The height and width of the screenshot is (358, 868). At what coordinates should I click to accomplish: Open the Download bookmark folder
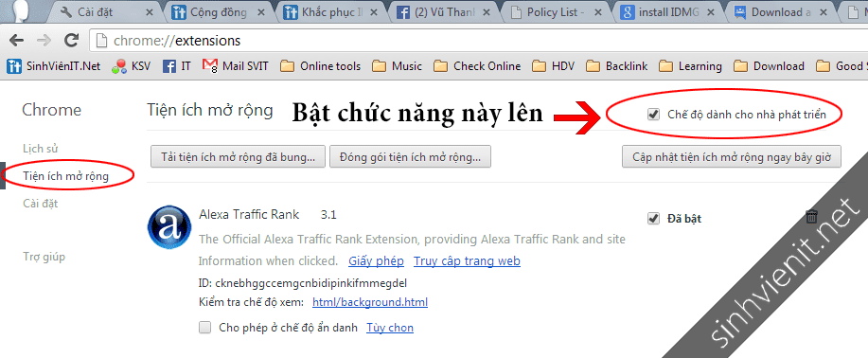tap(769, 66)
